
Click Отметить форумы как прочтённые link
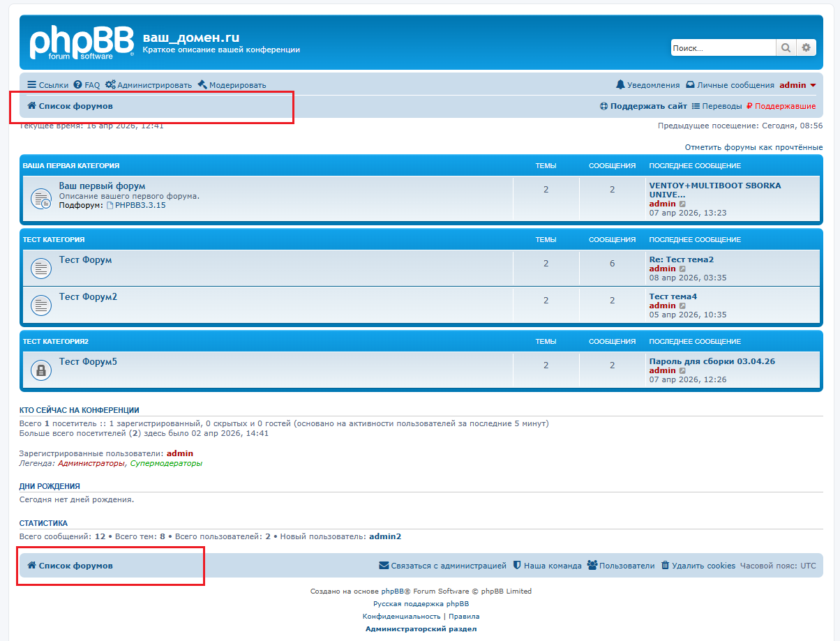pyautogui.click(x=753, y=147)
